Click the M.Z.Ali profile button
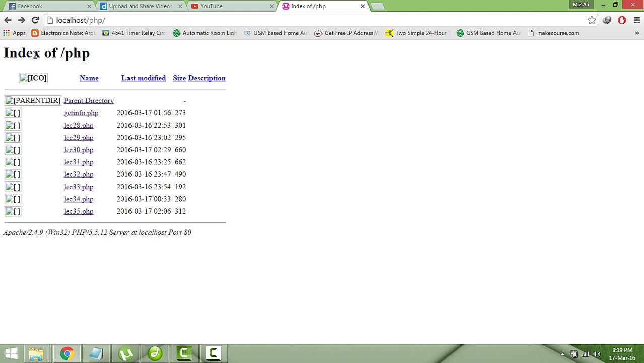The height and width of the screenshot is (363, 644). (581, 5)
